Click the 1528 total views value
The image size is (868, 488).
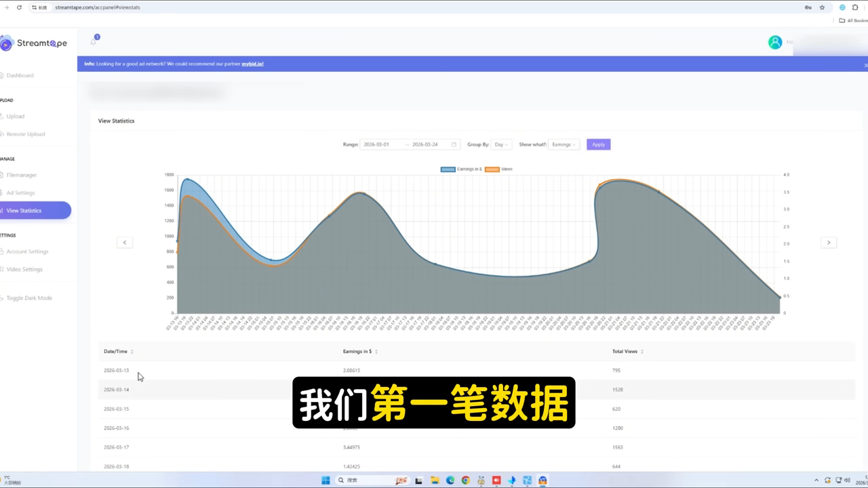click(x=618, y=390)
